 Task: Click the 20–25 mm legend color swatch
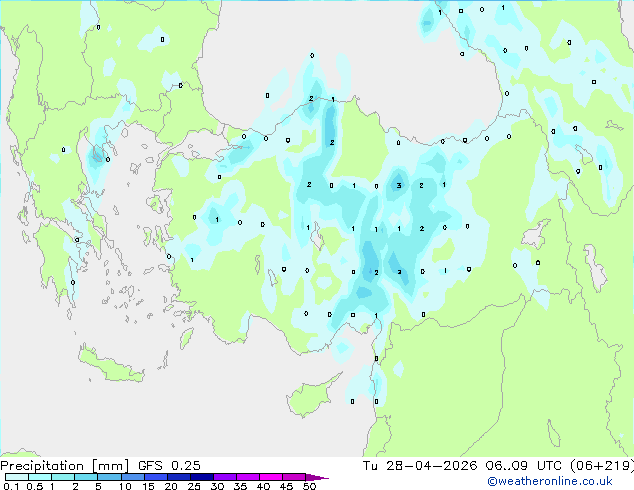point(179,477)
